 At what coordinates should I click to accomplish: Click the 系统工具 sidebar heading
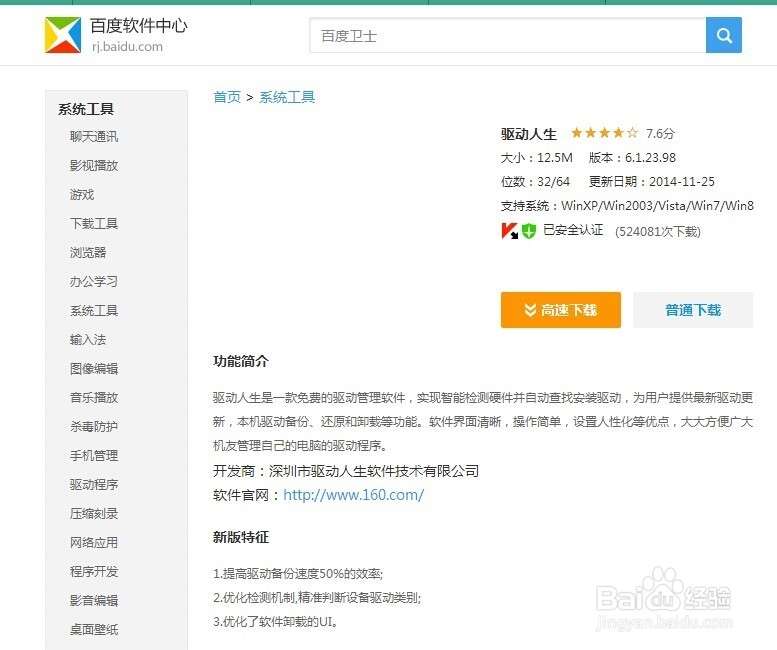click(x=86, y=109)
